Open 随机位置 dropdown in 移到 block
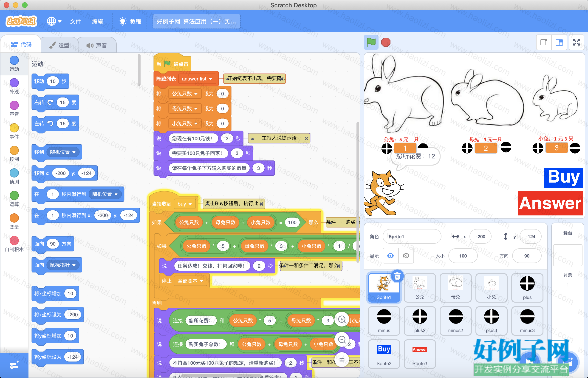Viewport: 588px width, 378px height. point(63,152)
